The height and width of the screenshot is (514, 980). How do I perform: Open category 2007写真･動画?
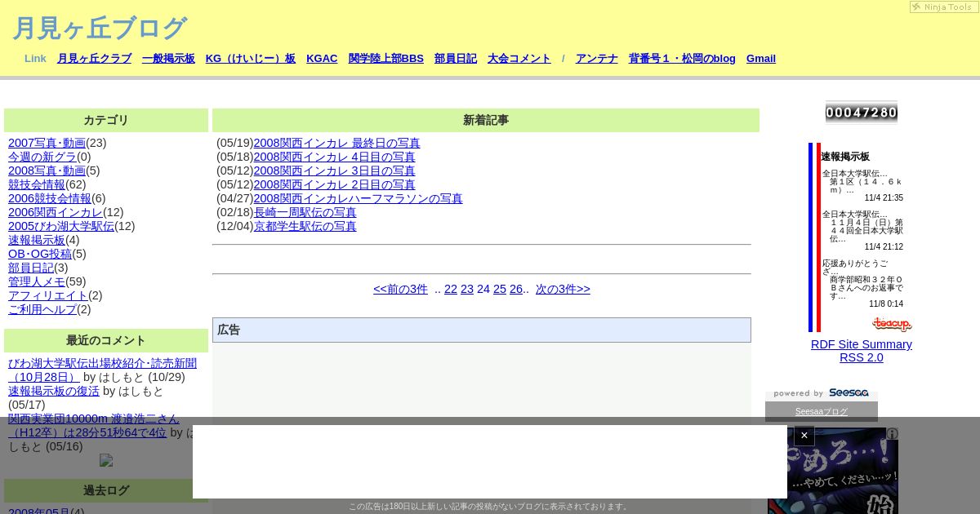47,143
